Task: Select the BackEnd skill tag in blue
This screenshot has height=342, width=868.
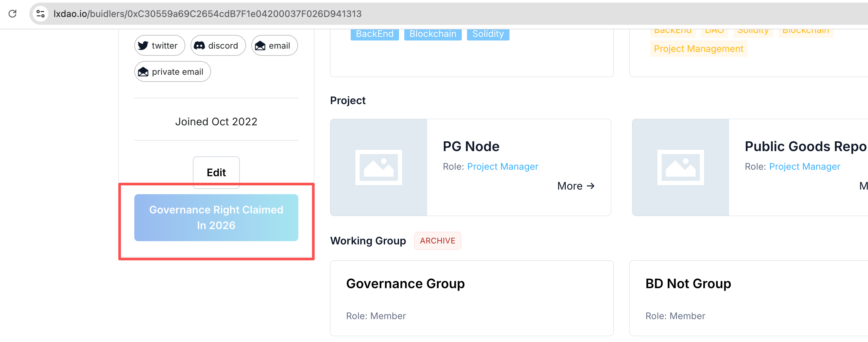Action: pos(375,34)
